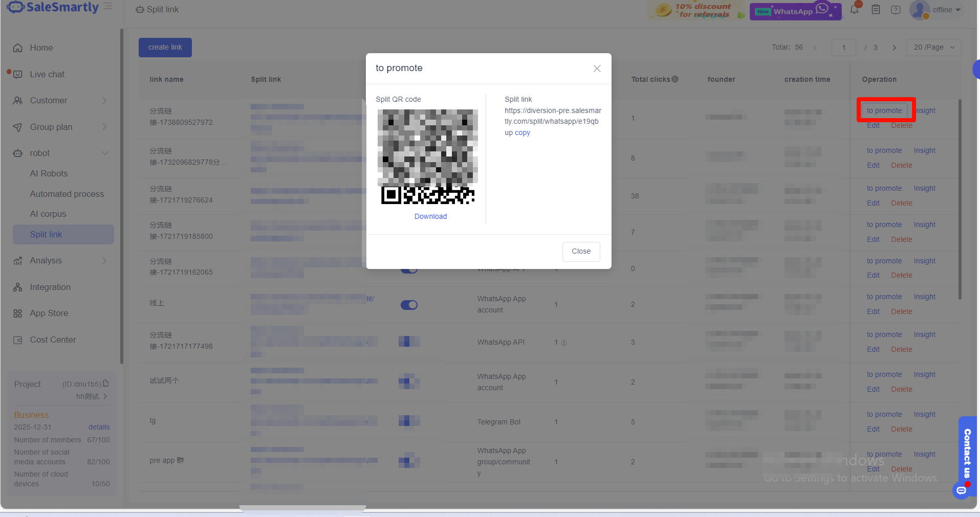
Task: Select Automated process in the sidebar
Action: pos(67,194)
